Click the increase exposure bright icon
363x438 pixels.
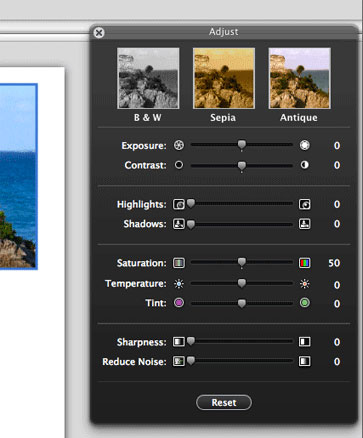(304, 145)
